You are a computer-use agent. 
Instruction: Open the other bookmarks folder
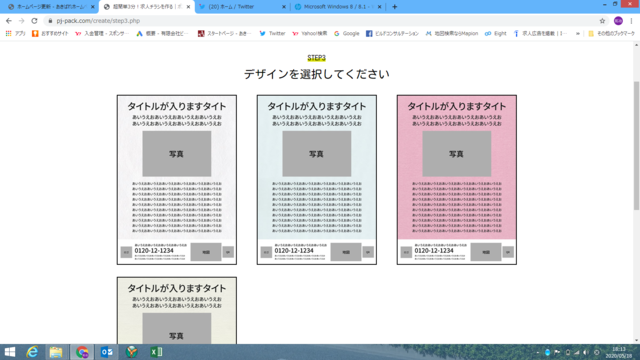[611, 33]
